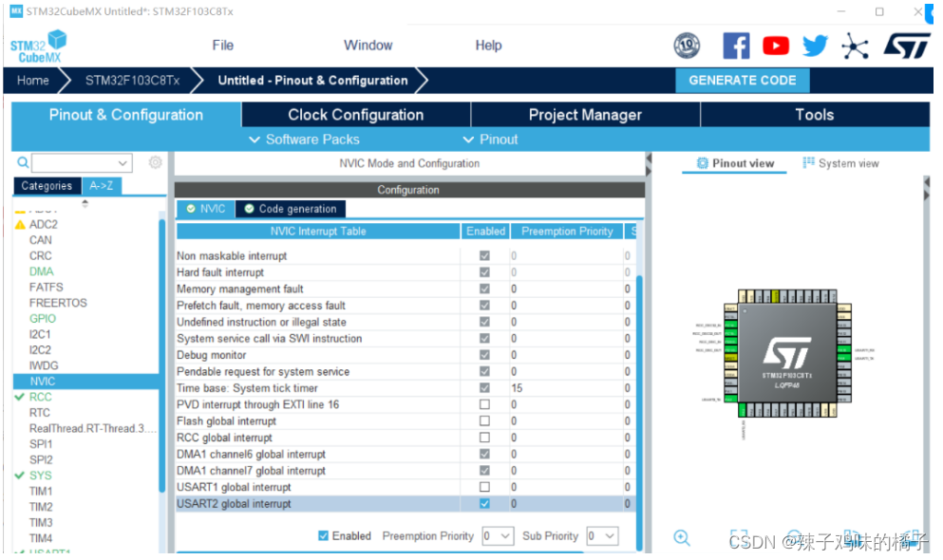Open the Facebook icon link
Image resolution: width=943 pixels, height=560 pixels.
(x=736, y=46)
